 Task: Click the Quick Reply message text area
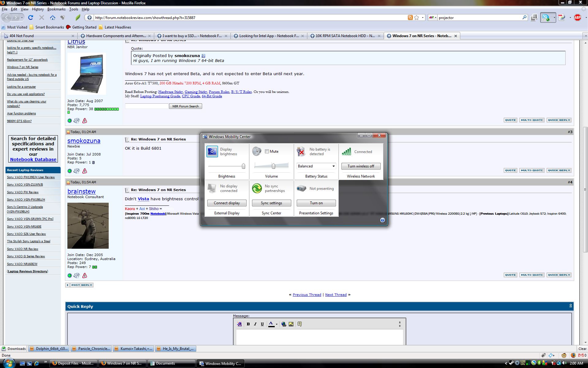[319, 337]
